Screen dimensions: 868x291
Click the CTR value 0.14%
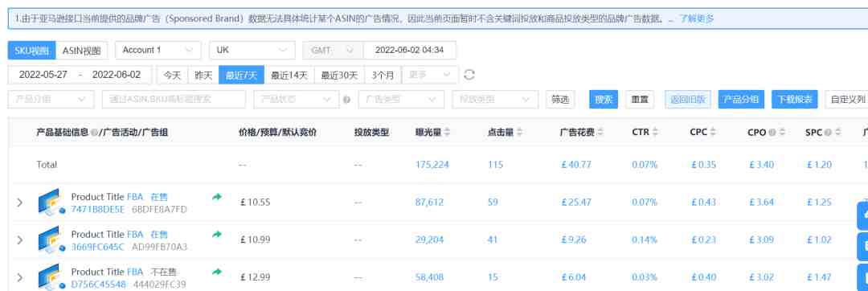(645, 240)
